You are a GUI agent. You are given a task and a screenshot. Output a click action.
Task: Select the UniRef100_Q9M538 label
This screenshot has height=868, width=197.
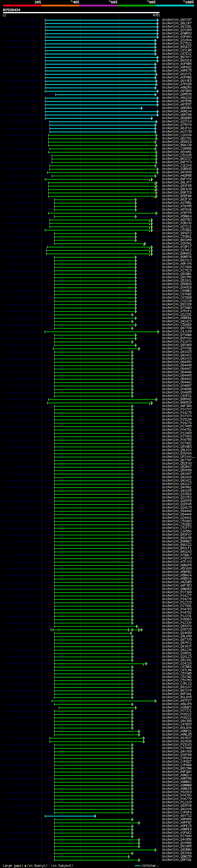[177, 95]
